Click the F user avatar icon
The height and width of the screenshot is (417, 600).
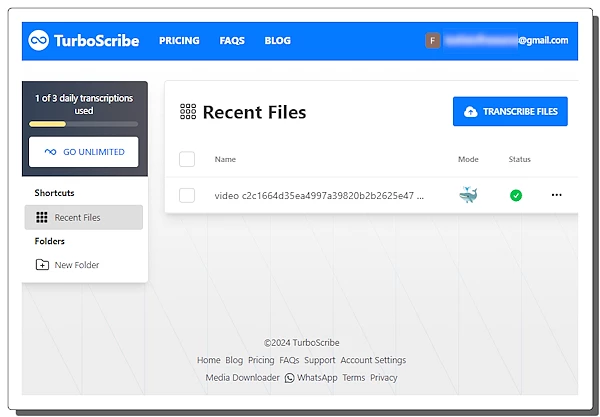click(432, 41)
